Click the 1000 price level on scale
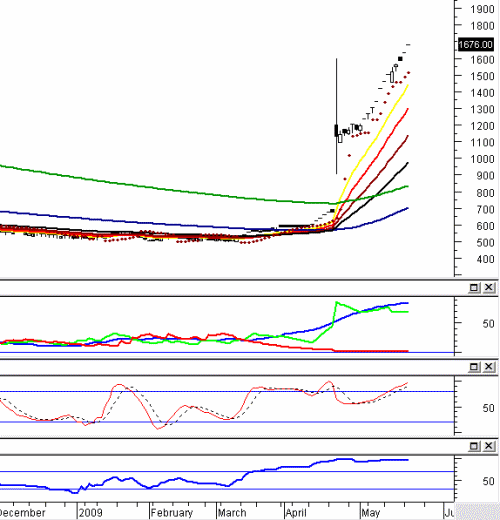Image resolution: width=500 pixels, height=520 pixels. coord(482,159)
